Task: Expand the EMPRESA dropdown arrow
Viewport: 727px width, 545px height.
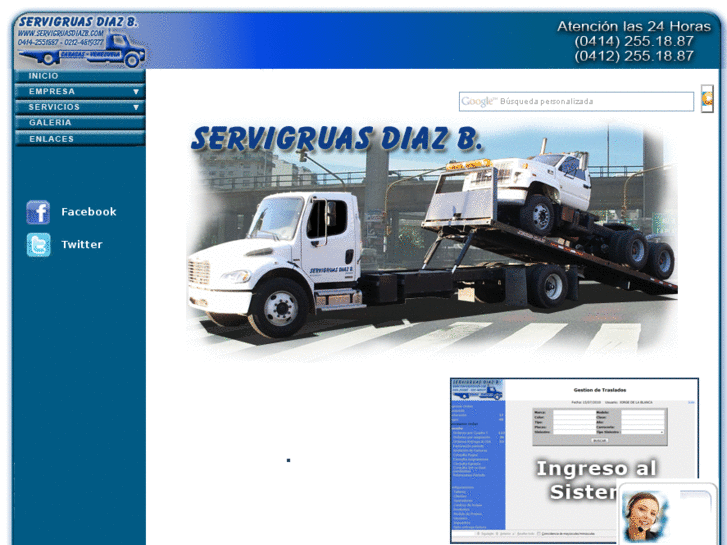Action: pyautogui.click(x=136, y=92)
